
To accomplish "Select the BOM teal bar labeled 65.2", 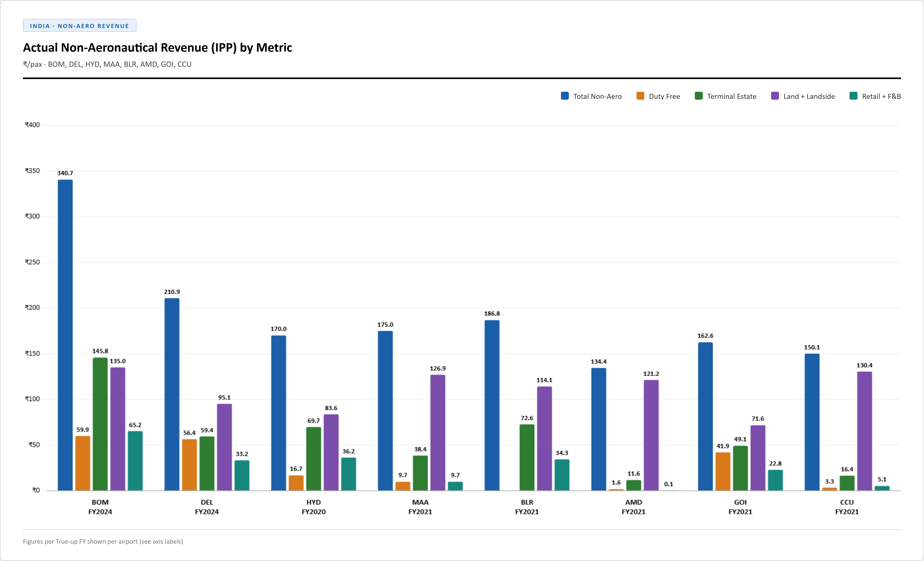I will pos(135,461).
